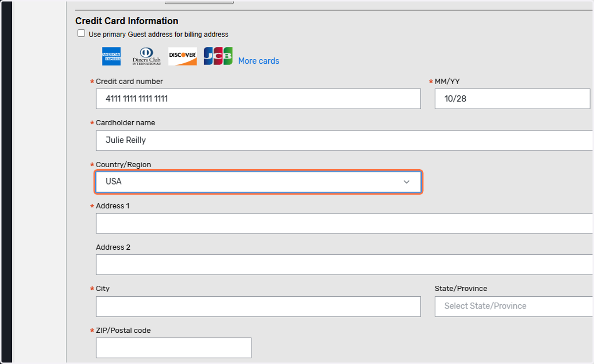Click the MM/YY expiration field
Viewport: 594px width, 364px height.
pyautogui.click(x=512, y=99)
